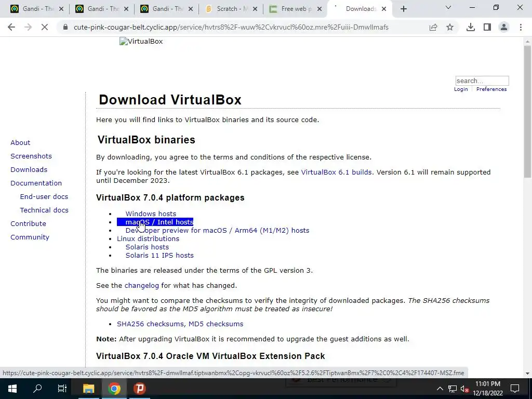Screen dimensions: 532x399
Task: Follow the VirtualBox 6.1 builds link
Action: [x=336, y=172]
